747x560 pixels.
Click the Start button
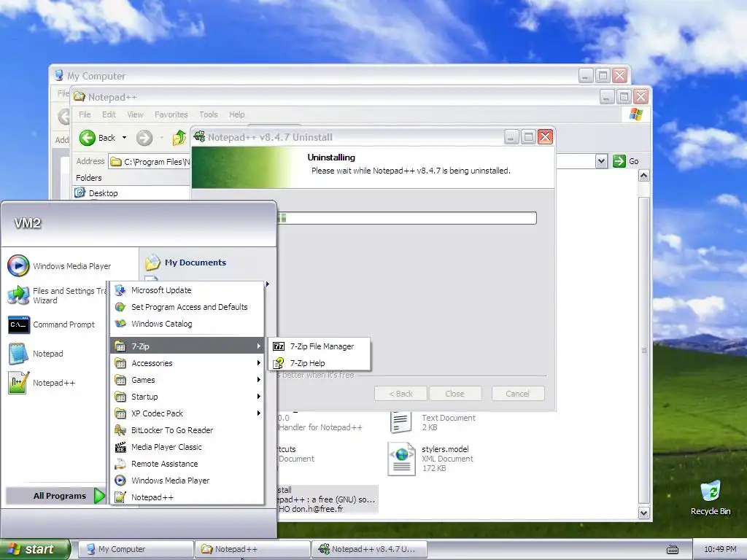pyautogui.click(x=34, y=549)
